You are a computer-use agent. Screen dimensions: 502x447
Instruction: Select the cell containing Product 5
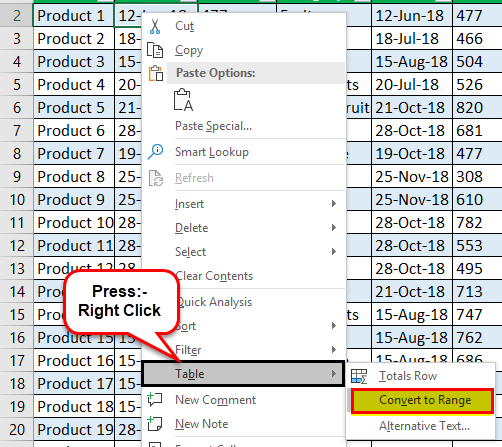[x=74, y=108]
